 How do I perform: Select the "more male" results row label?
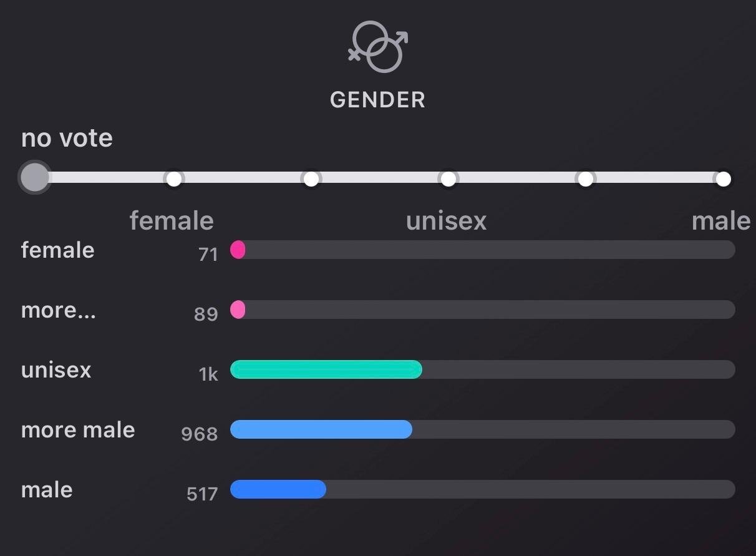[x=78, y=430]
